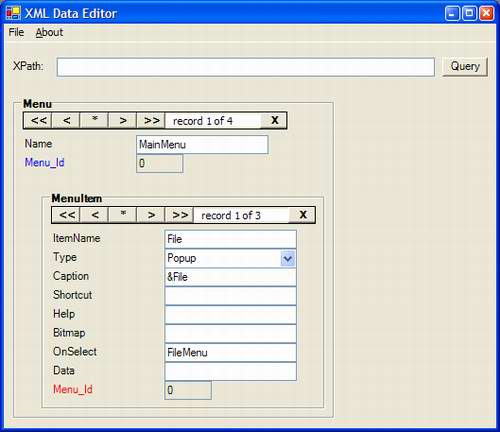Expand the Type dropdown showing Popup
The width and height of the screenshot is (500, 432).
288,258
